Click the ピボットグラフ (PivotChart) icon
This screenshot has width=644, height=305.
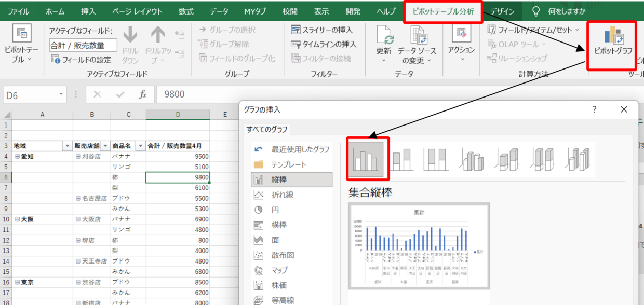pyautogui.click(x=614, y=36)
